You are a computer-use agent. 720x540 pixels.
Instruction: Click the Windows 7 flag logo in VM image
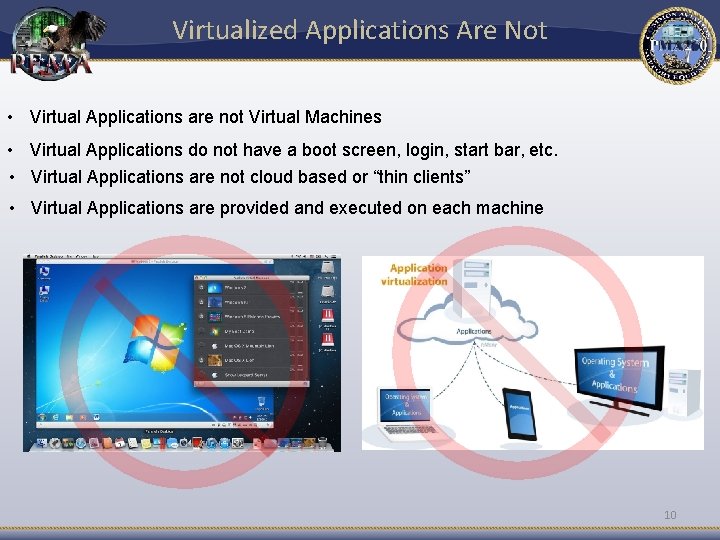click(x=154, y=343)
